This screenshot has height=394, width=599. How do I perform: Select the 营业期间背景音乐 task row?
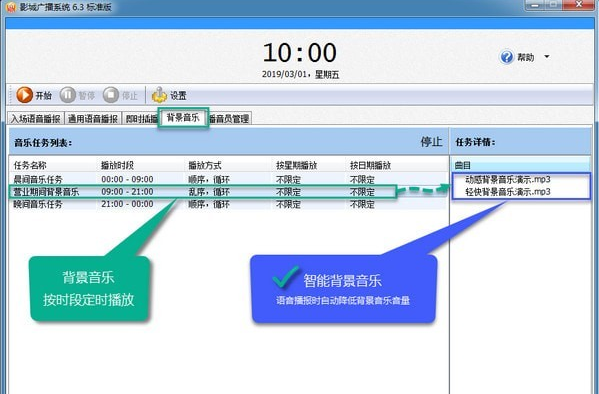coord(227,191)
